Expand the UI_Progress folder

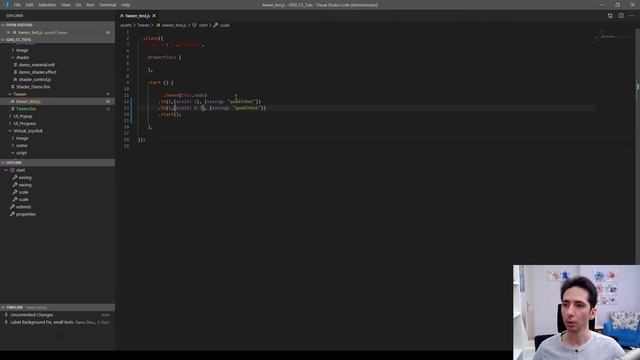pos(24,124)
